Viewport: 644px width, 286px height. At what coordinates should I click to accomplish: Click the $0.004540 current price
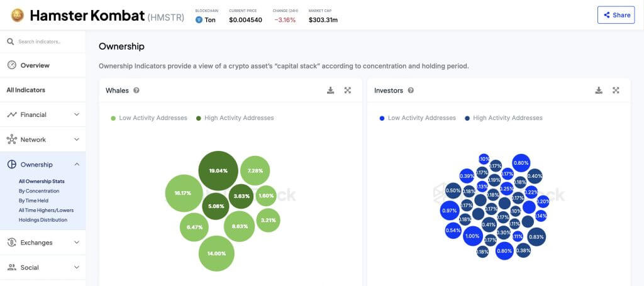pos(246,19)
